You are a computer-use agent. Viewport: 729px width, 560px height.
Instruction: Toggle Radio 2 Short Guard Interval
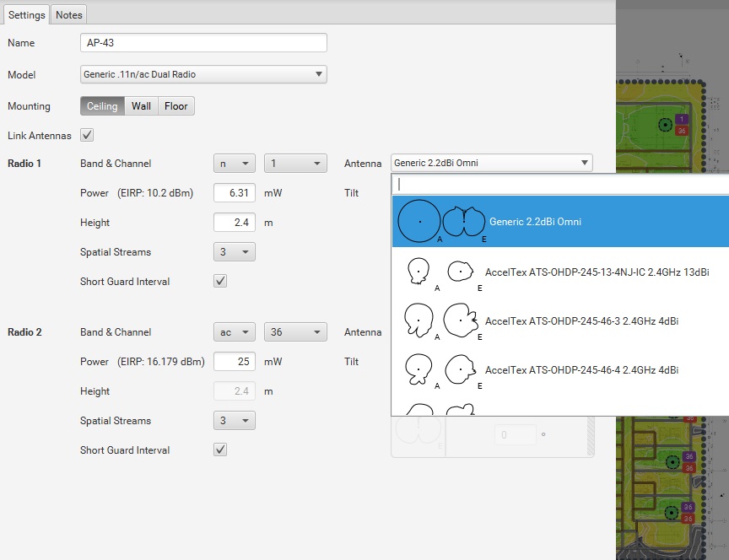coord(220,450)
